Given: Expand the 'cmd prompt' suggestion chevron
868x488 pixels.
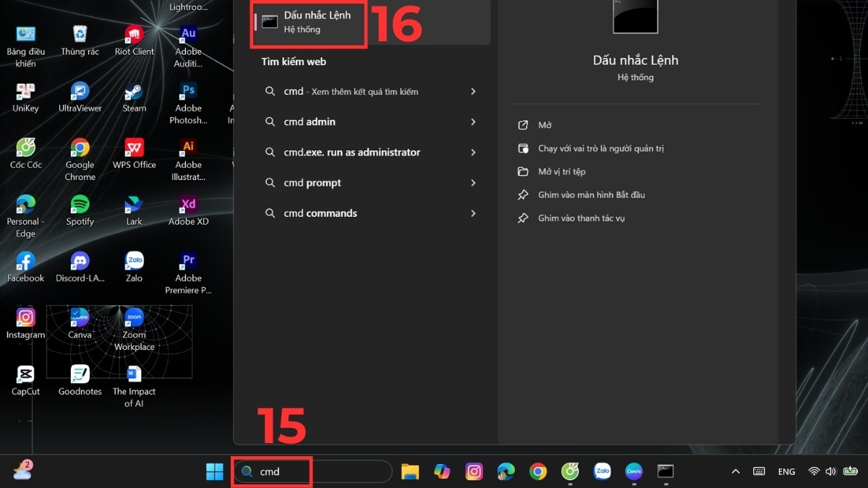Looking at the screenshot, I should coord(473,183).
